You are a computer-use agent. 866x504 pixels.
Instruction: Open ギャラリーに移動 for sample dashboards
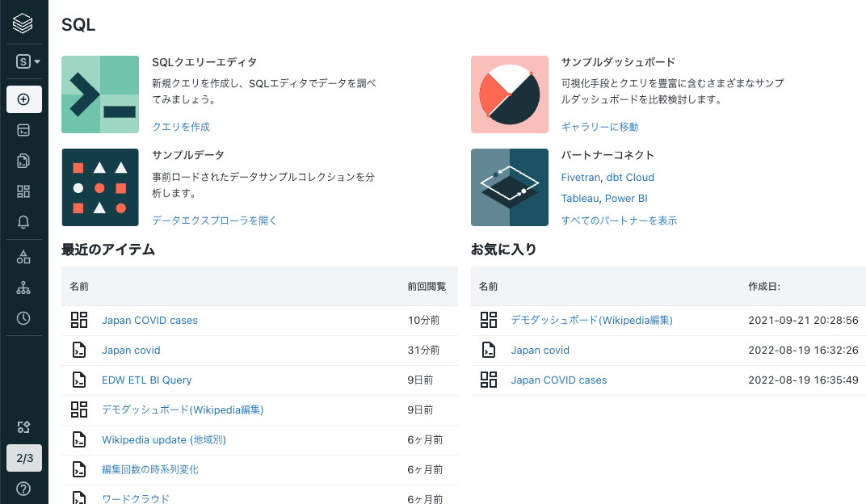[599, 127]
